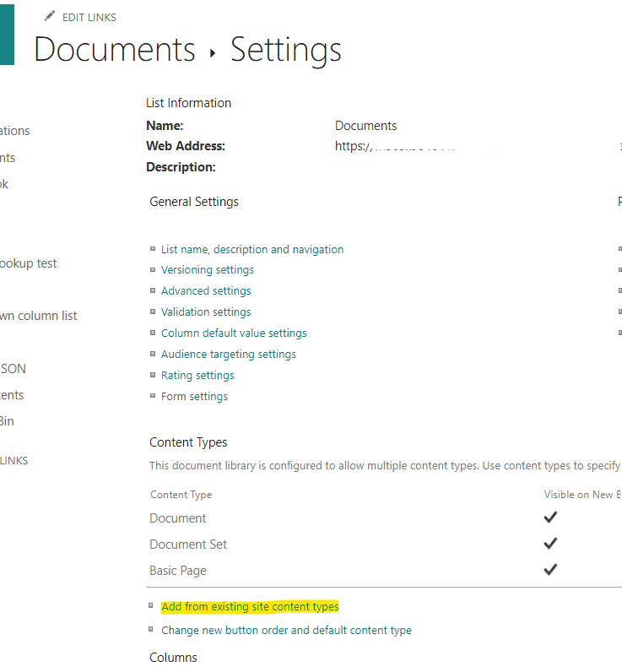Open Versioning settings
This screenshot has width=622, height=672.
click(x=208, y=270)
